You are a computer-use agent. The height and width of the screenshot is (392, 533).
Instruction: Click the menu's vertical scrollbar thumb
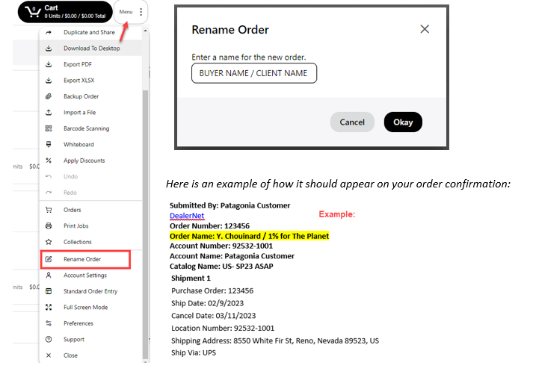(x=145, y=224)
